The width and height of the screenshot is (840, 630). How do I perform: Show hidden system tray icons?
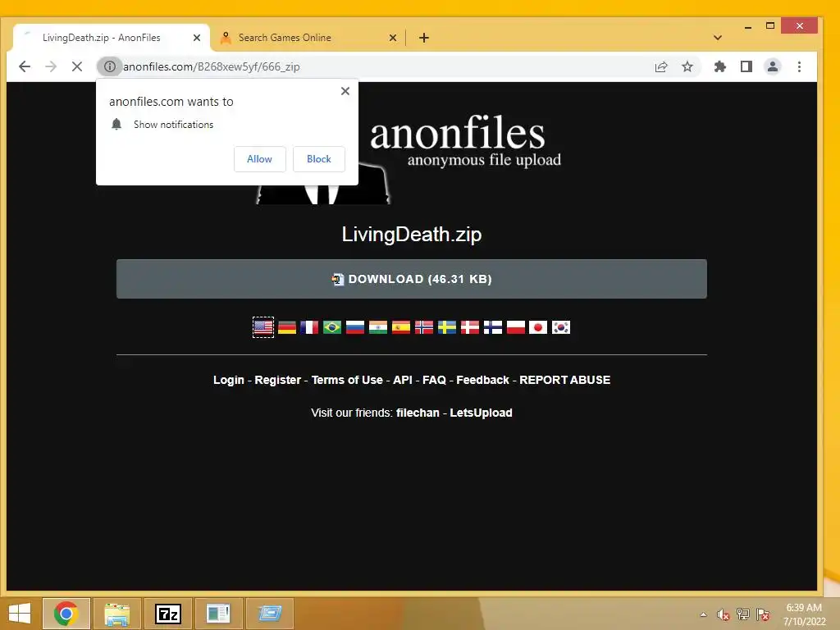tap(703, 614)
